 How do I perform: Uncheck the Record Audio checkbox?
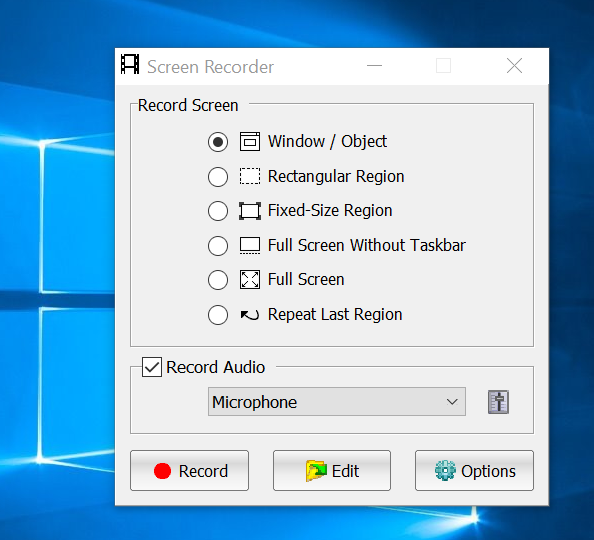[152, 367]
